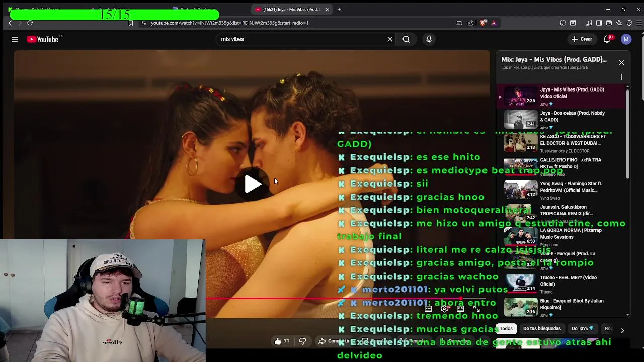Viewport: 644px width, 362px height.
Task: Open Brave Rewards triangle icon
Action: coord(494,23)
